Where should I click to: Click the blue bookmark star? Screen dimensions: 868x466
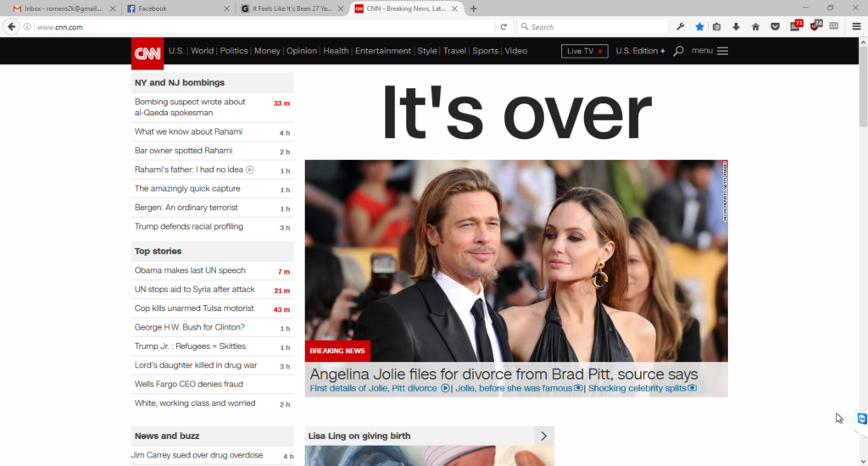(x=699, y=26)
